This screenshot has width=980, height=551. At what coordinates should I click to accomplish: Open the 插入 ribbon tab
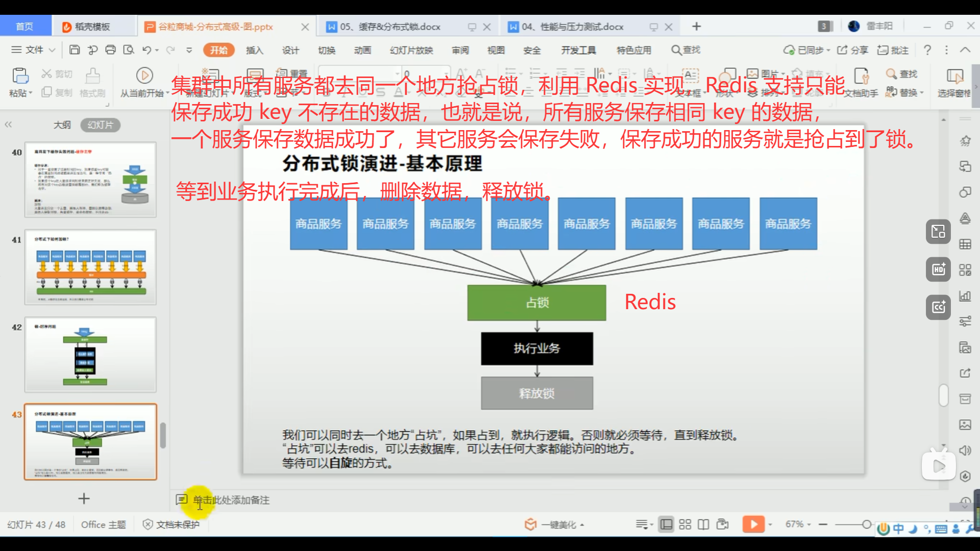pyautogui.click(x=254, y=50)
